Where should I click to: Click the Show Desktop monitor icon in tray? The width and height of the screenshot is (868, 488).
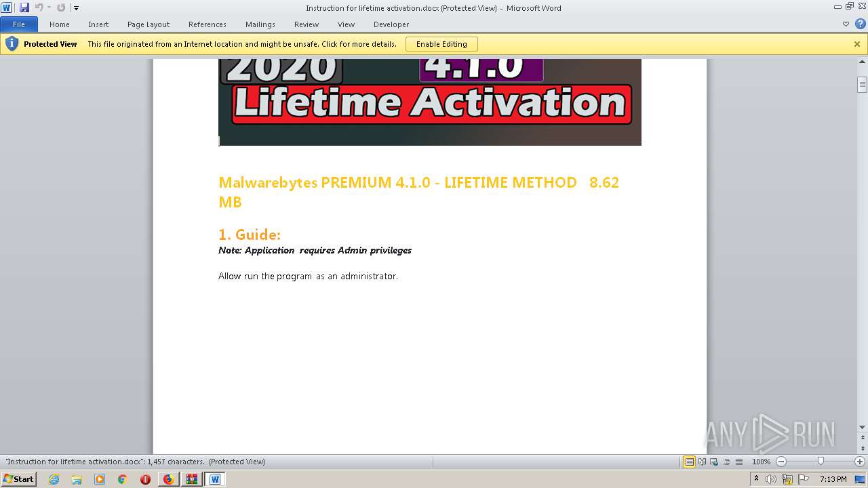point(861,479)
